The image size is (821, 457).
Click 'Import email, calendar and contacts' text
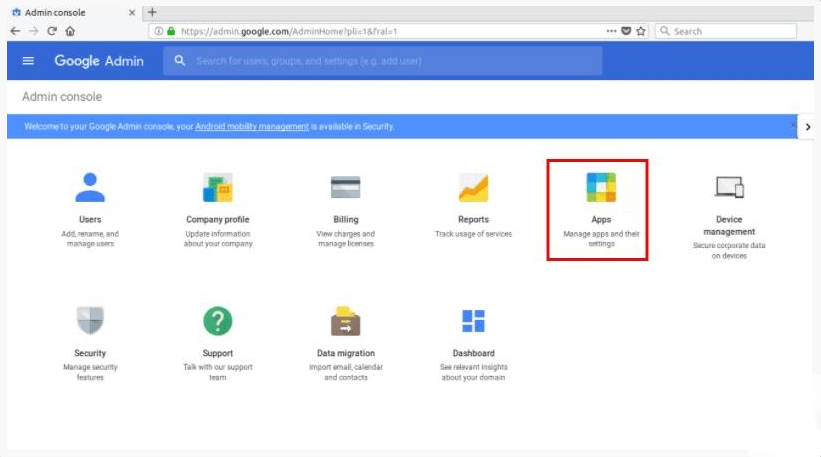[x=346, y=372]
